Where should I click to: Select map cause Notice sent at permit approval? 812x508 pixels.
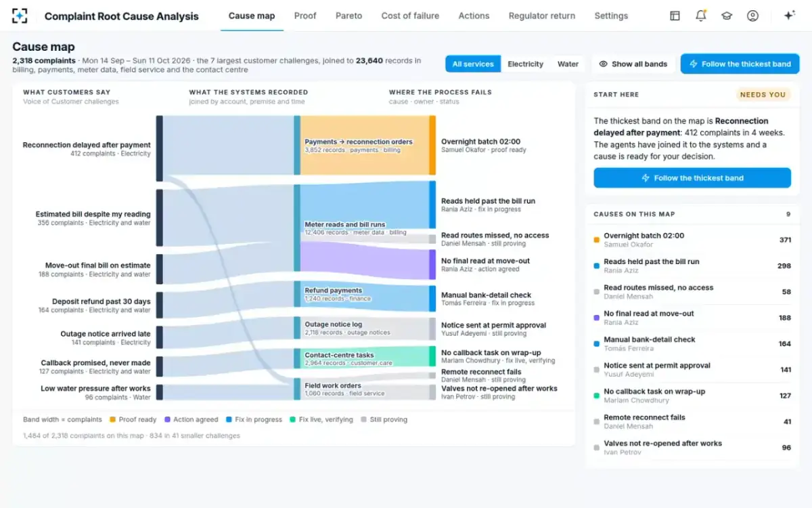pos(493,329)
